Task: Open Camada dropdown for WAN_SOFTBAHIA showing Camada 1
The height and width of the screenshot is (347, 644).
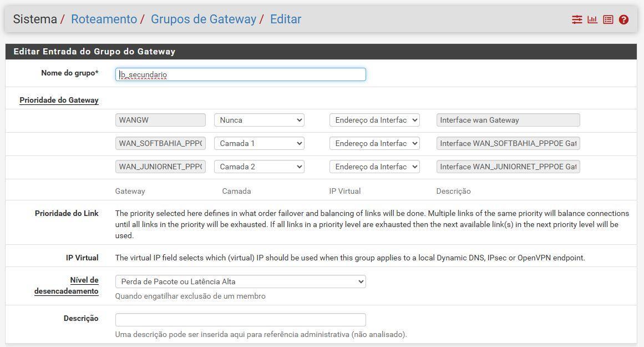Action: click(259, 143)
